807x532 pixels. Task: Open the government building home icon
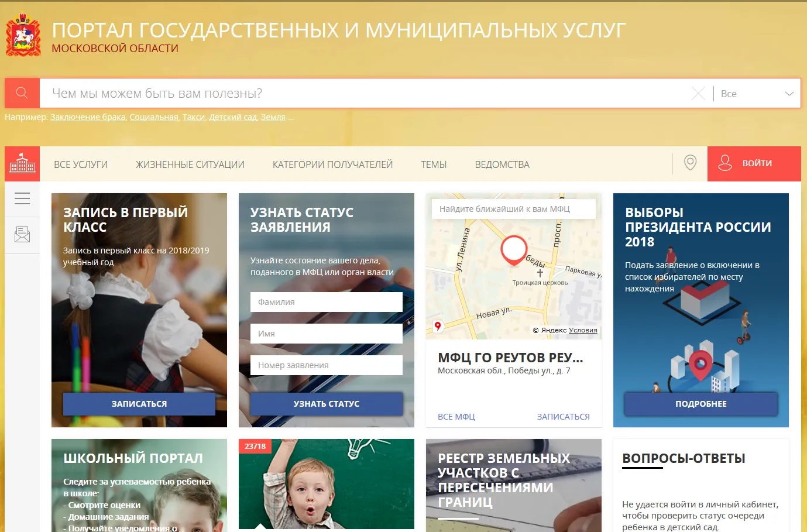pos(22,163)
